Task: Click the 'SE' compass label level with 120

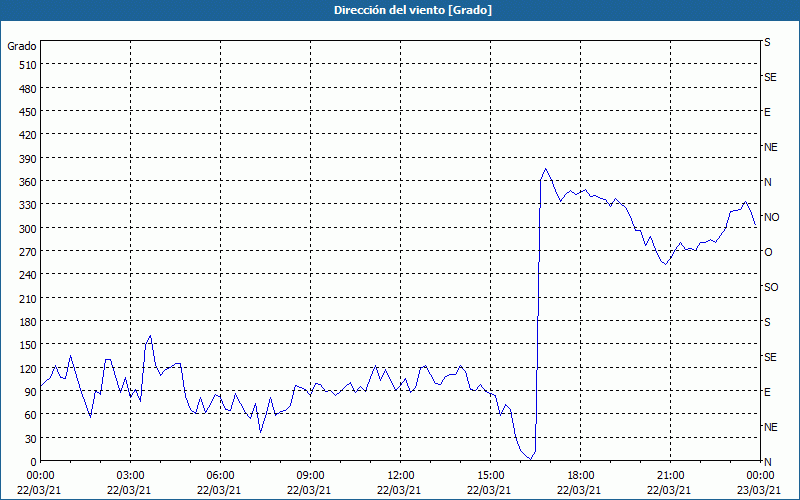Action: coord(770,357)
